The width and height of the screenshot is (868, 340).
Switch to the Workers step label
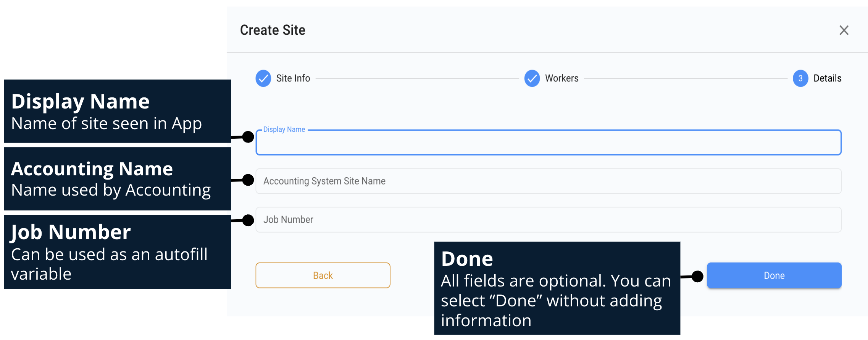pyautogui.click(x=561, y=78)
